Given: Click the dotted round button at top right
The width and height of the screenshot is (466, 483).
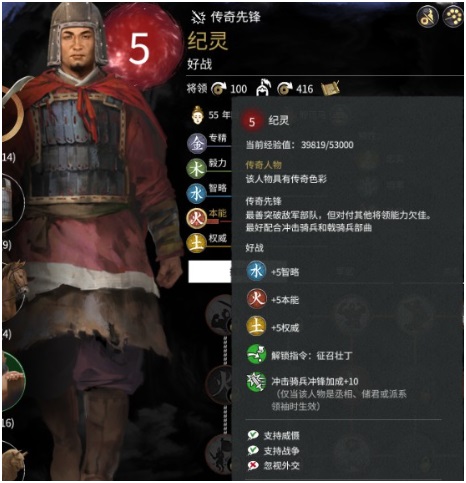Looking at the screenshot, I should coord(453,16).
